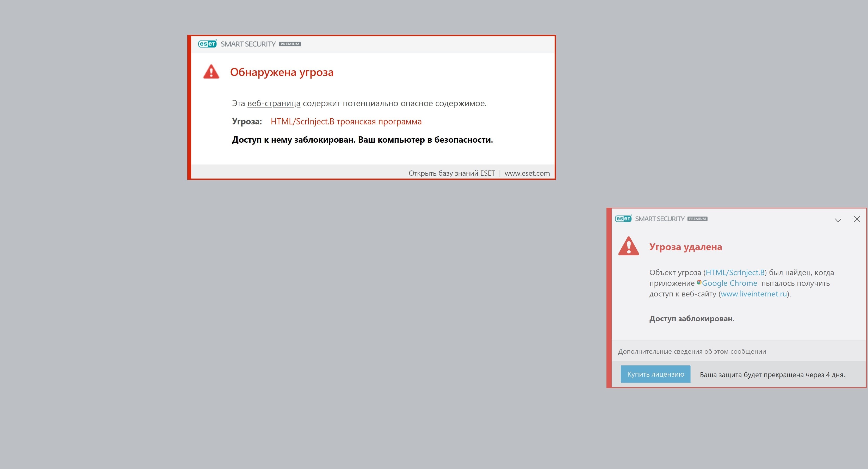Click the Обнаружена угроза heading
This screenshot has width=868, height=469.
[282, 72]
